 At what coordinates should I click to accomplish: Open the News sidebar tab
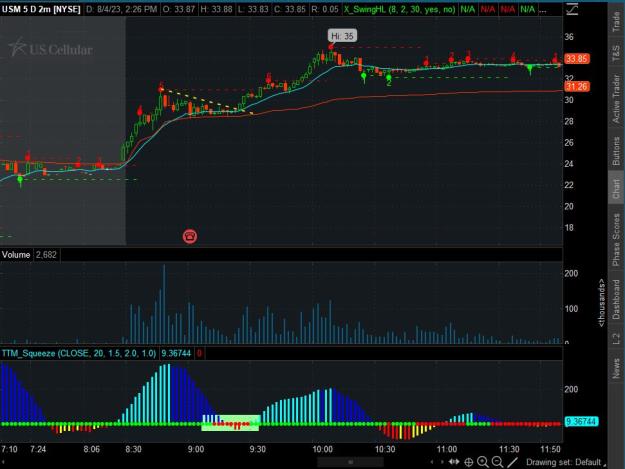pyautogui.click(x=616, y=368)
